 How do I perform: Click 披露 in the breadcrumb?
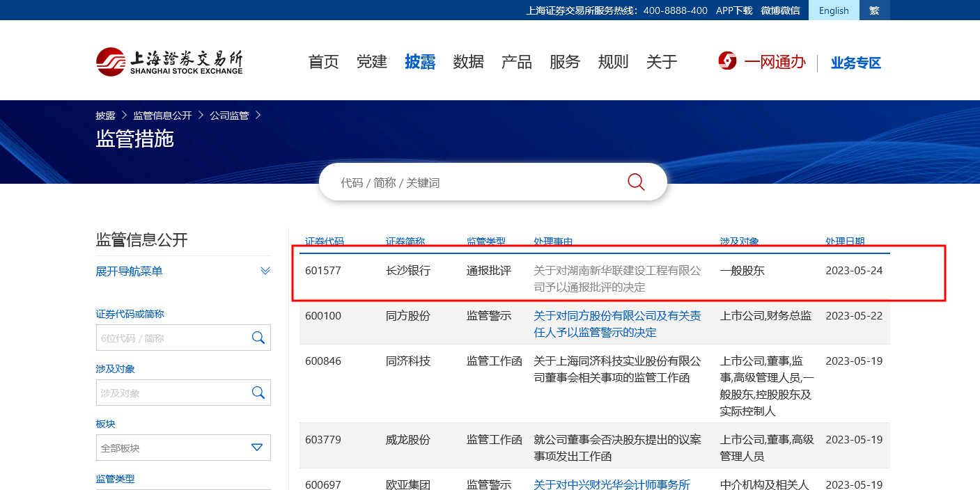(x=106, y=116)
